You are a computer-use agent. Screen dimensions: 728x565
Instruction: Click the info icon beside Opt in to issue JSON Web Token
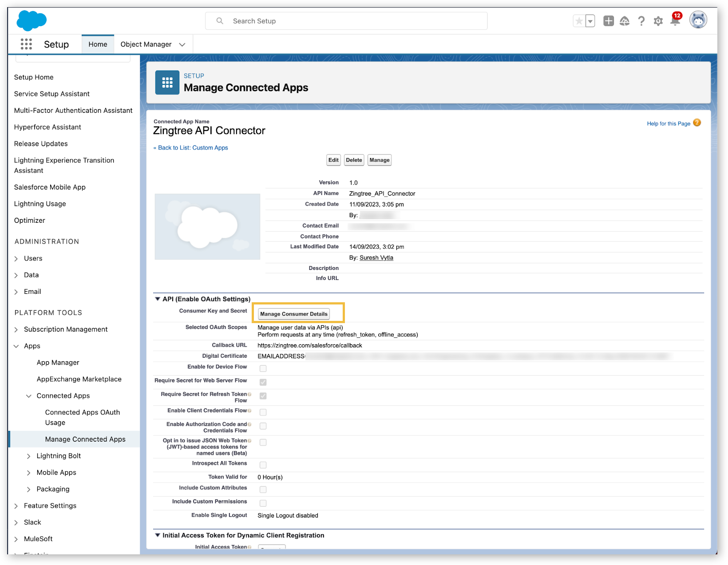click(x=249, y=441)
